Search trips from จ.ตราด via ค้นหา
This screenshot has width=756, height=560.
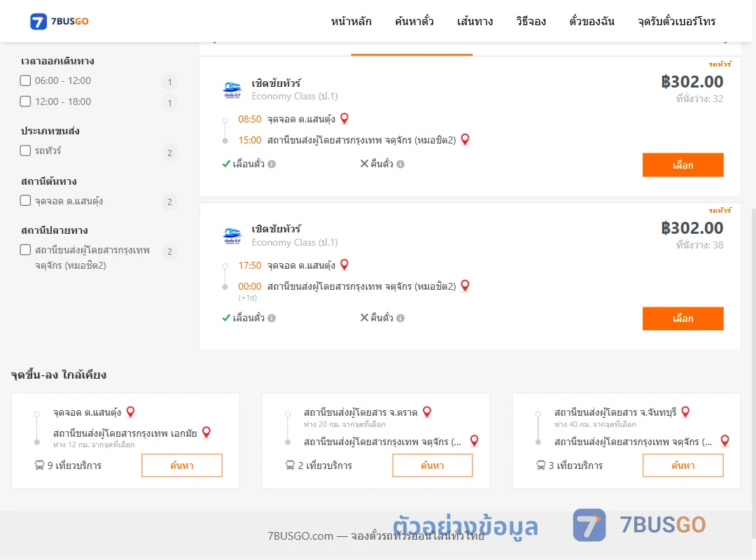pos(433,465)
